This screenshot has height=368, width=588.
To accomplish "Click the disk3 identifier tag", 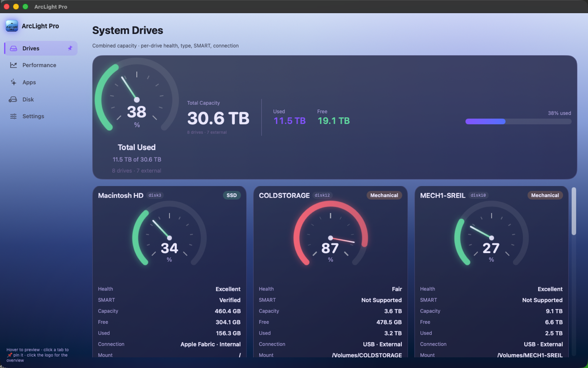I will click(155, 195).
